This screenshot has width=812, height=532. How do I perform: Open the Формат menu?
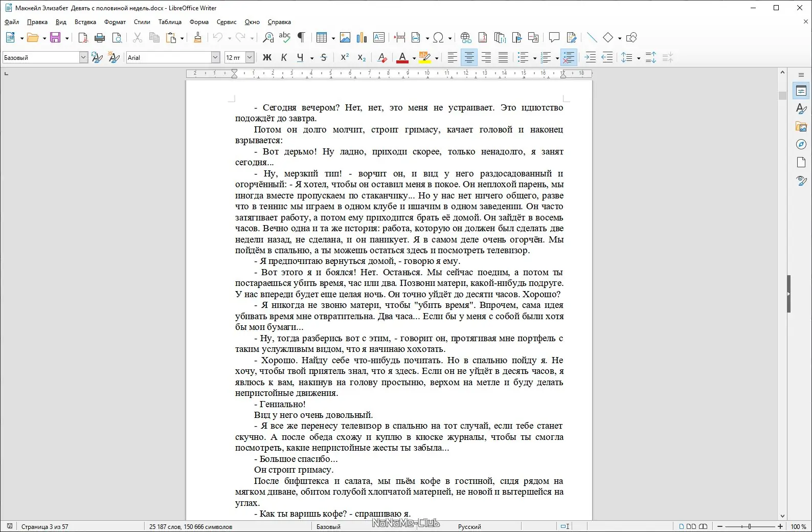point(115,22)
